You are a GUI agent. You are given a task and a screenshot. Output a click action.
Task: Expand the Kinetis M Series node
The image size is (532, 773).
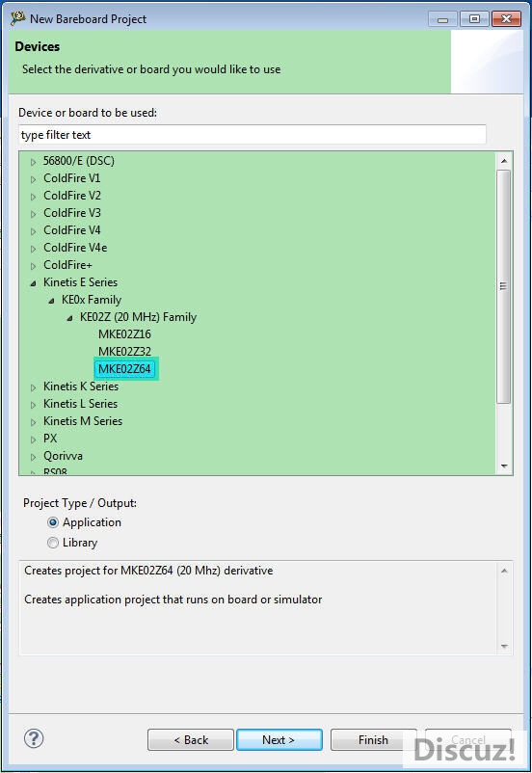[34, 422]
